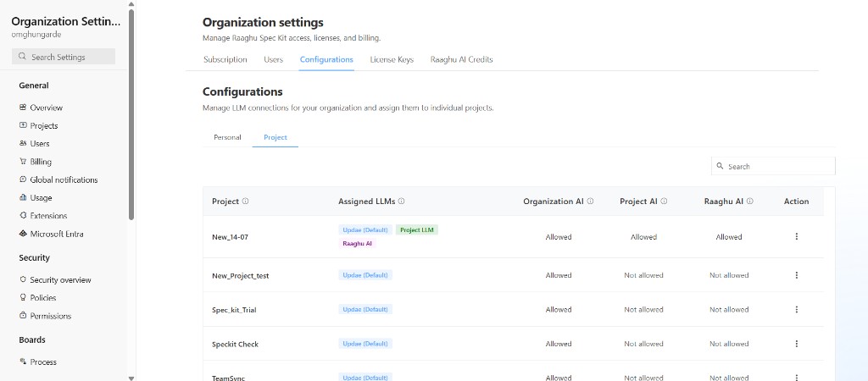Switch to the Subscription tab
The width and height of the screenshot is (868, 381).
(225, 60)
